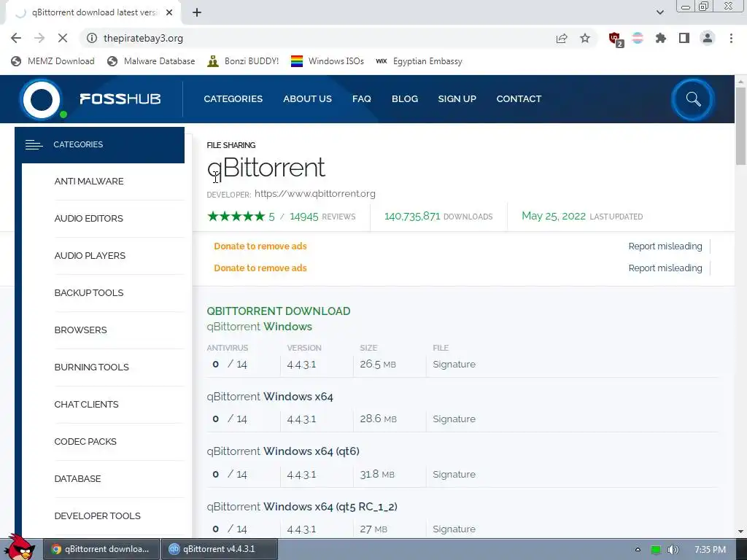
Task: Click the first Donate to remove ads
Action: [260, 246]
